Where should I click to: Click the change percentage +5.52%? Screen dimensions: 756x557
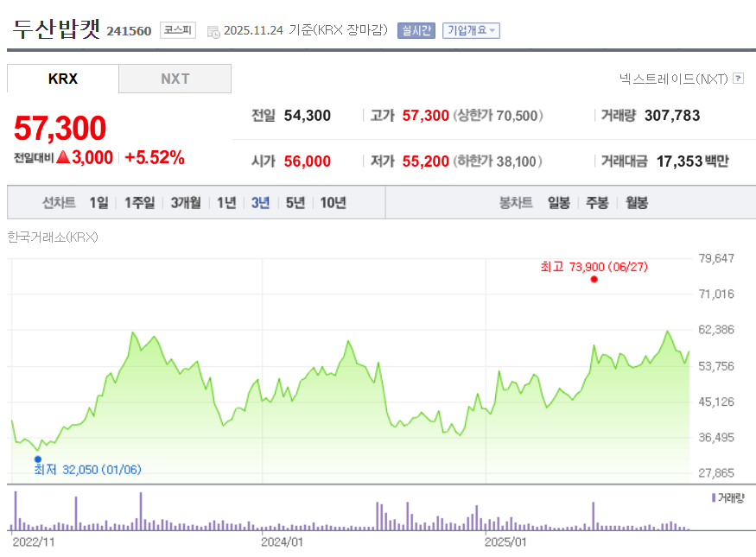tap(155, 157)
